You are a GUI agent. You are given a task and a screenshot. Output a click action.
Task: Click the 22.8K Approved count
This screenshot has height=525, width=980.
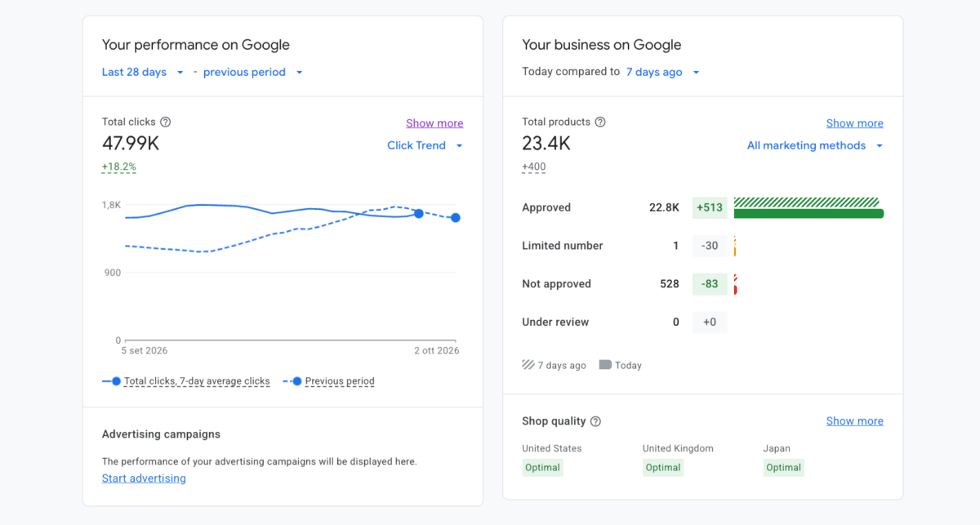pos(664,207)
